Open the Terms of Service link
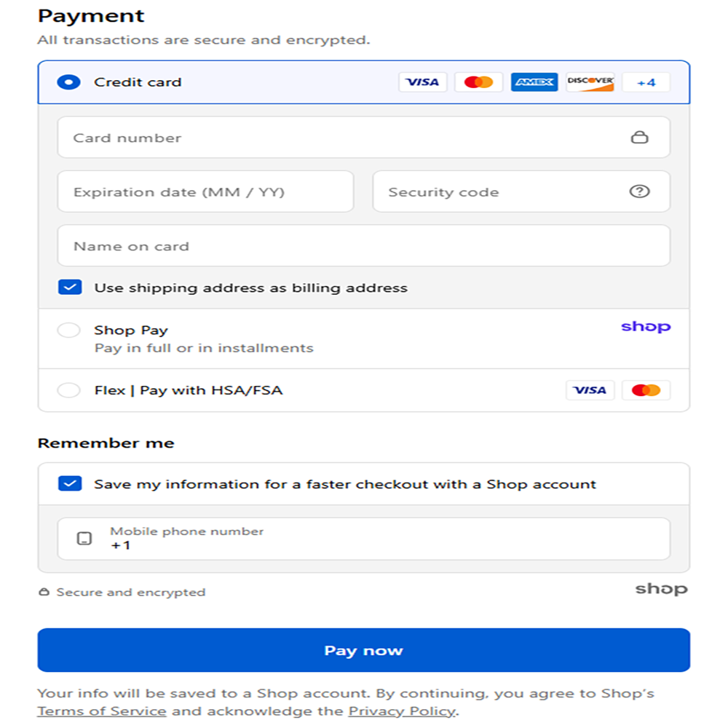 pyautogui.click(x=102, y=711)
